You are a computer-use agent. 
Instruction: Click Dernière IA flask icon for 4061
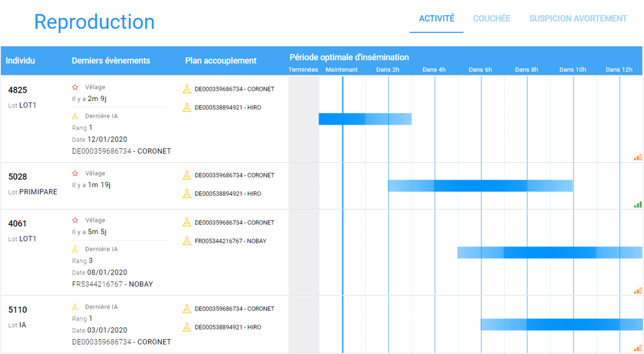[75, 249]
